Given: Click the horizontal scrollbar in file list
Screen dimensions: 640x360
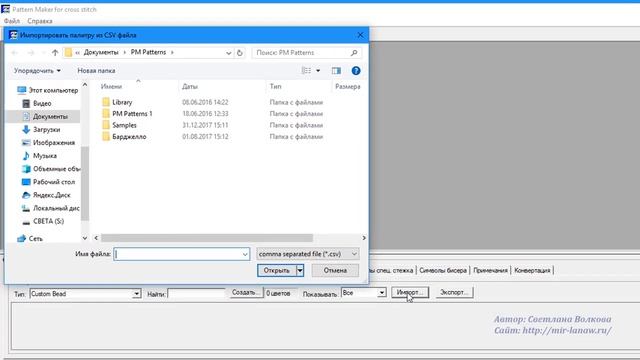Looking at the screenshot, I should point(207,238).
